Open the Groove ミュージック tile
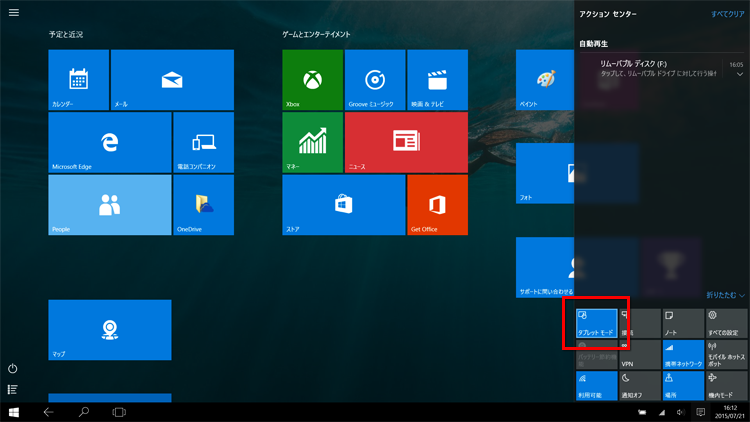This screenshot has height=422, width=750. point(374,80)
